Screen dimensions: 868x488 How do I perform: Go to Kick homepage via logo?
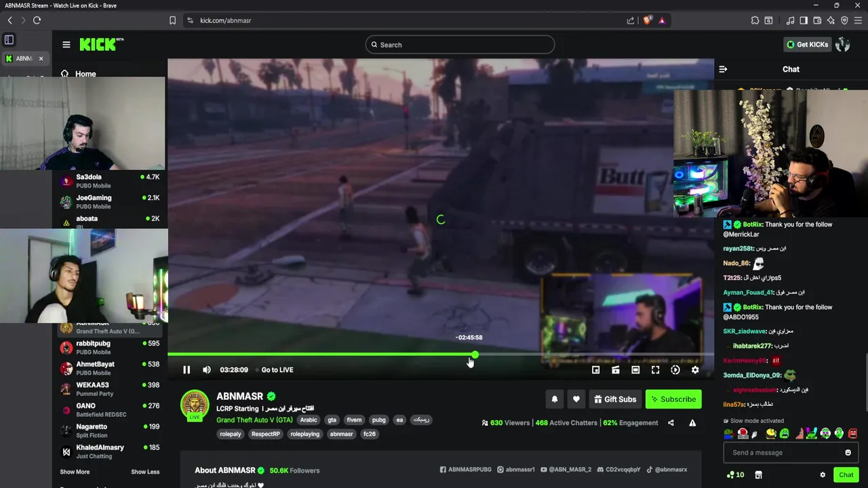101,44
